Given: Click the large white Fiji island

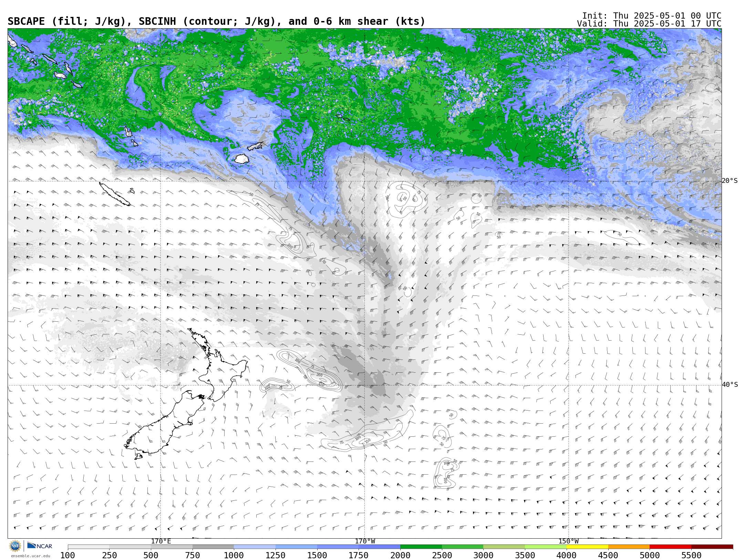Looking at the screenshot, I should 242,159.
